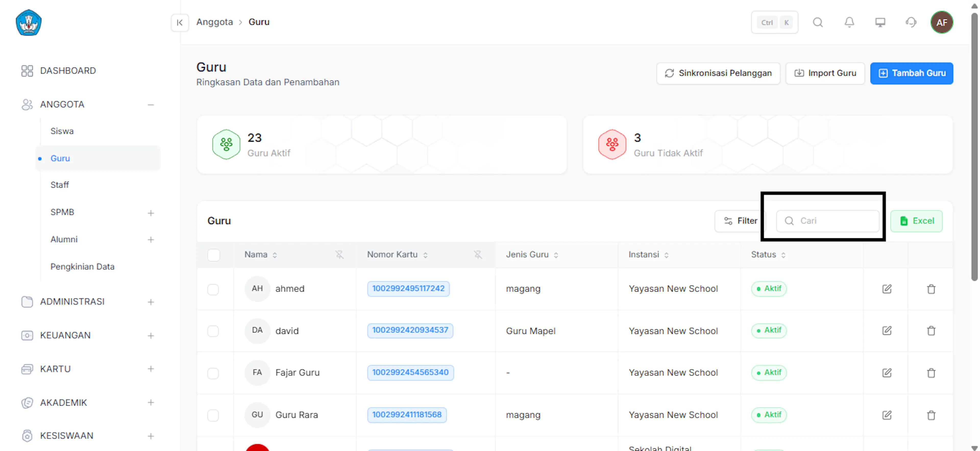
Task: Click the AH avatar for ahmed
Action: point(257,289)
